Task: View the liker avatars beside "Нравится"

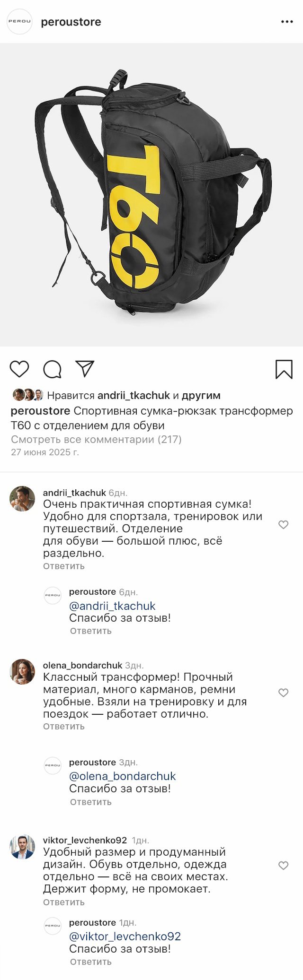Action: pos(28,395)
